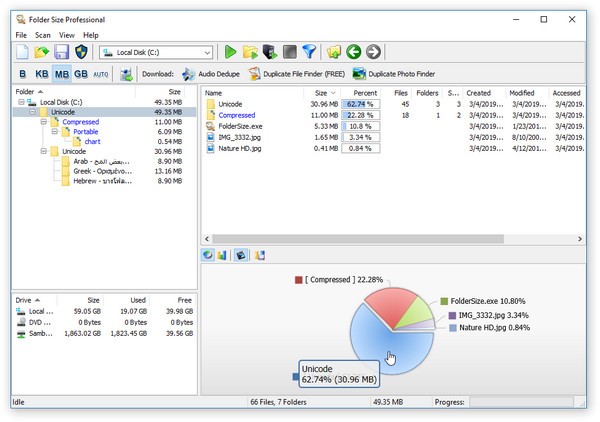Screen dimensions: 600x422
Task: Switch to bar chart view
Action: [x=222, y=255]
